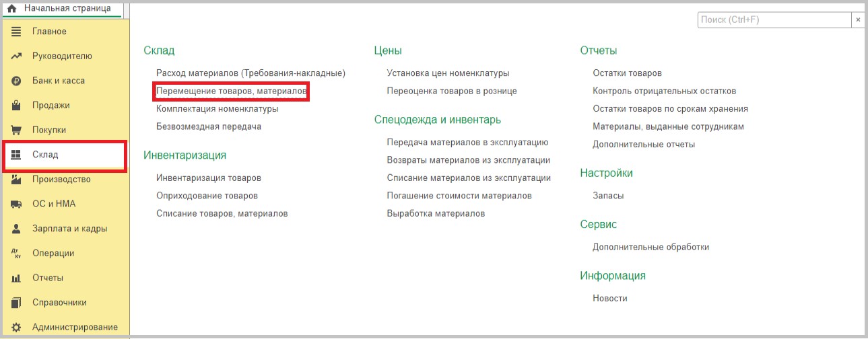Open Безвозмездная передача
This screenshot has width=868, height=339.
coord(209,126)
